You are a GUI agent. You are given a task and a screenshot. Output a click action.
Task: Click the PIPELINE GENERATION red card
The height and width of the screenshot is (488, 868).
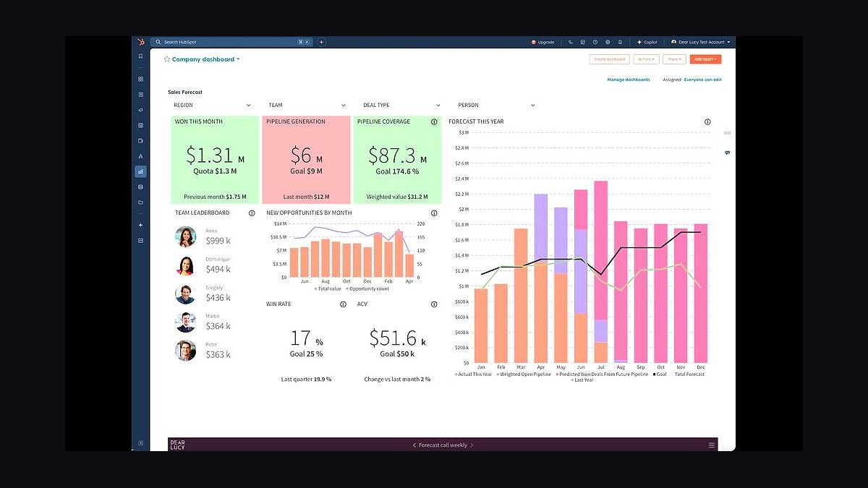point(306,160)
